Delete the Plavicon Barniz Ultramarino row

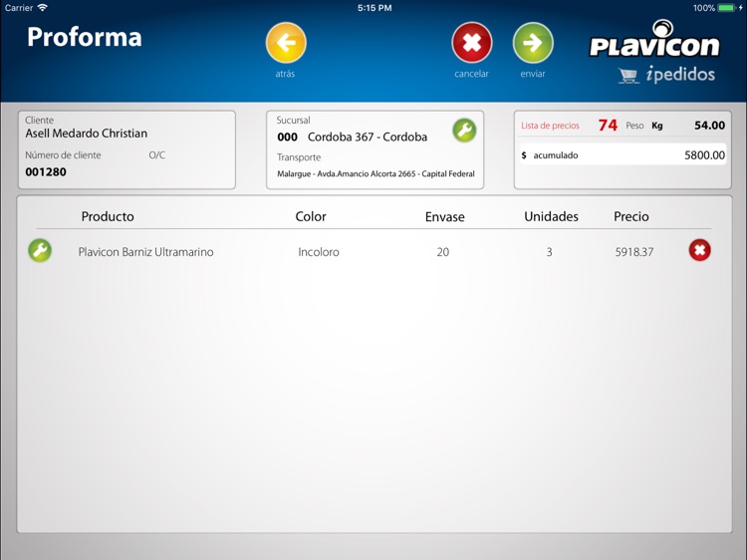(700, 250)
